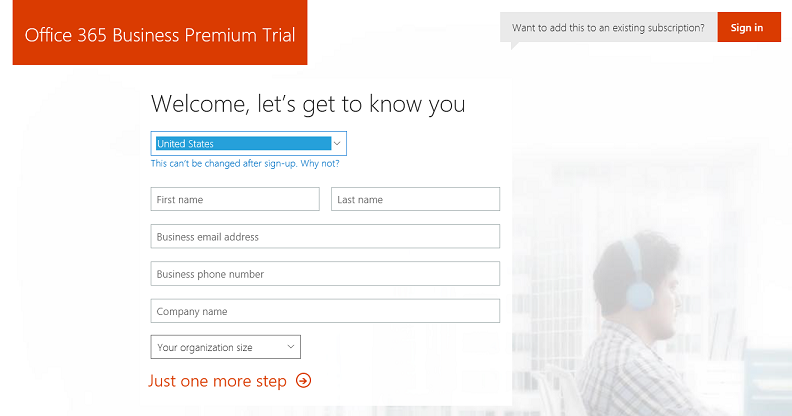The width and height of the screenshot is (792, 416).
Task: Focus the First name field
Action: (235, 199)
